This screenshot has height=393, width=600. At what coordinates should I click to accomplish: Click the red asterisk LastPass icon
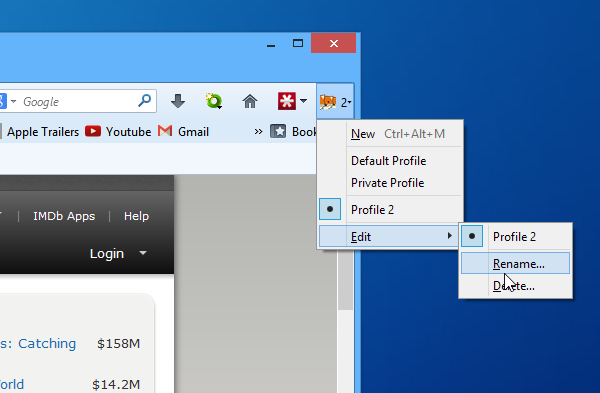click(287, 101)
